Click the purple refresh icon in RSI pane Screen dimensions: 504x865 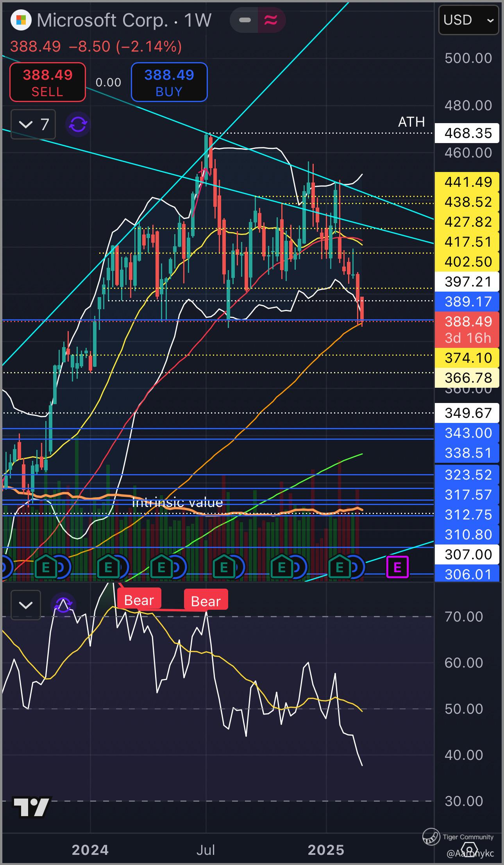click(63, 605)
